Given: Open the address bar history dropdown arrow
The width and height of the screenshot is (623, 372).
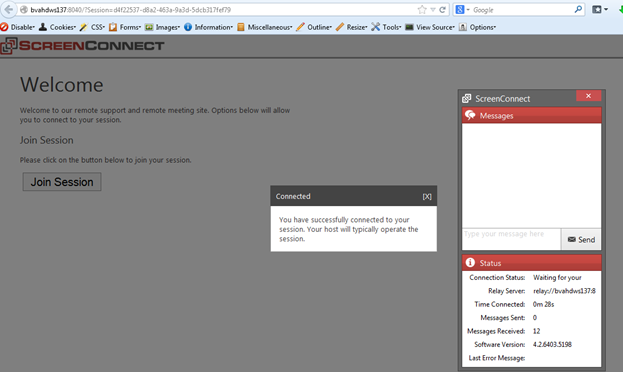Looking at the screenshot, I should [433, 10].
